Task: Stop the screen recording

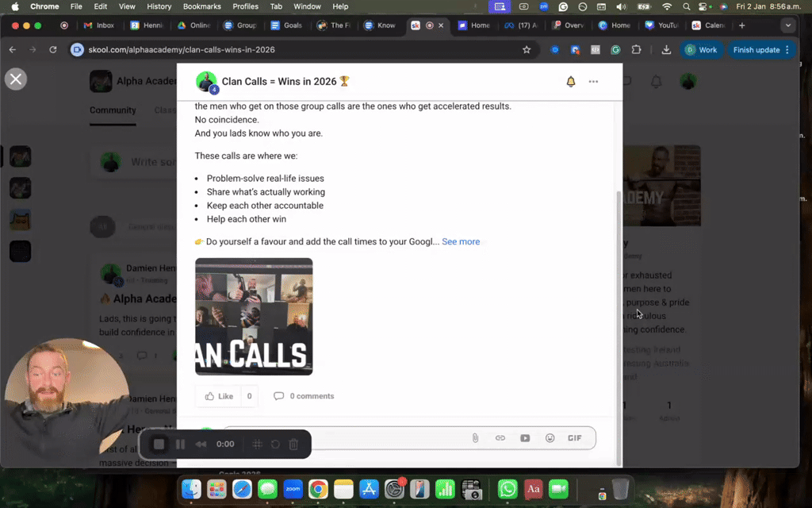Action: click(159, 444)
